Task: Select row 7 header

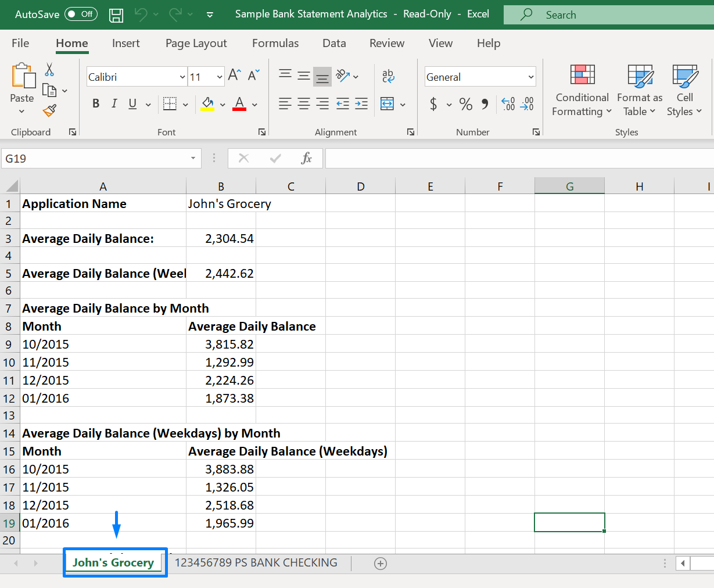Action: click(9, 308)
